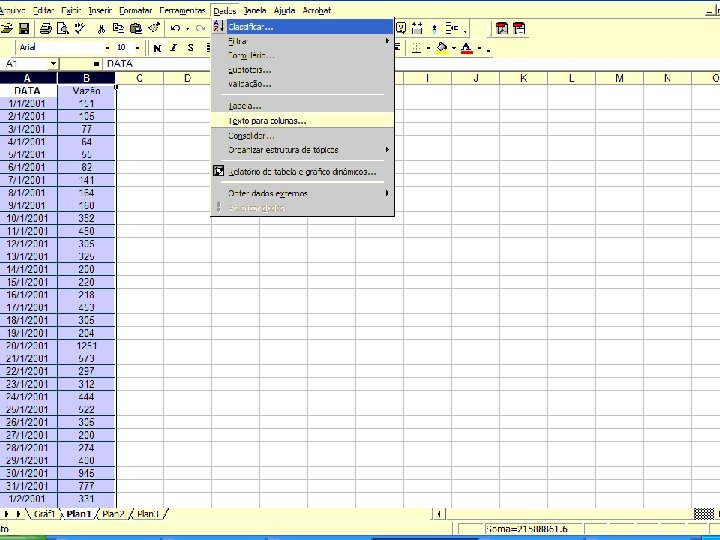Open Print Preview from the toolbar
720x540 pixels.
point(62,28)
